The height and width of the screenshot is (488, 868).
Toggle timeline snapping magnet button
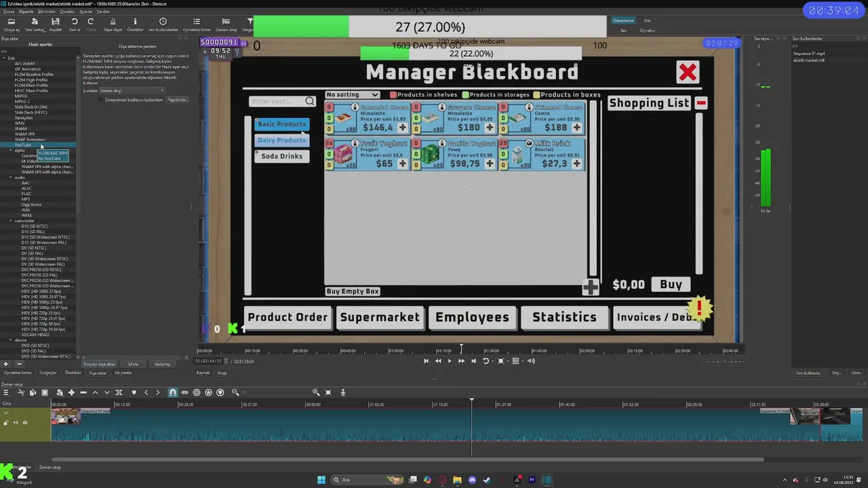click(173, 392)
